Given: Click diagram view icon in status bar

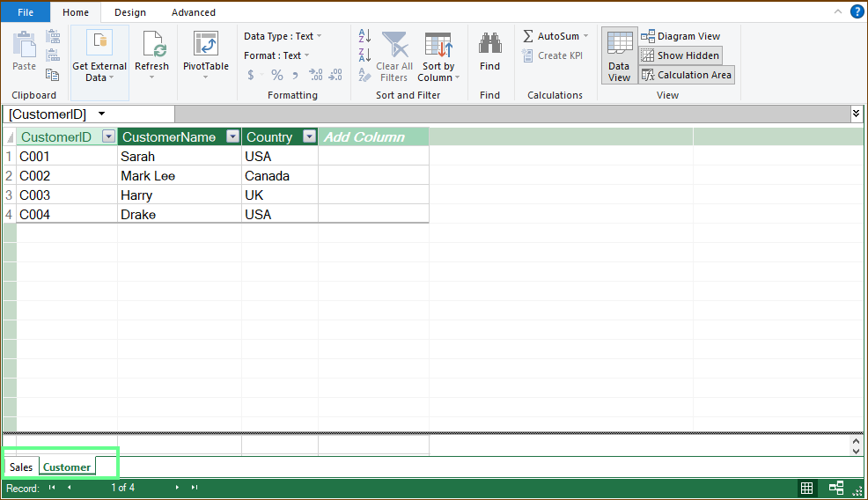Looking at the screenshot, I should pos(836,488).
